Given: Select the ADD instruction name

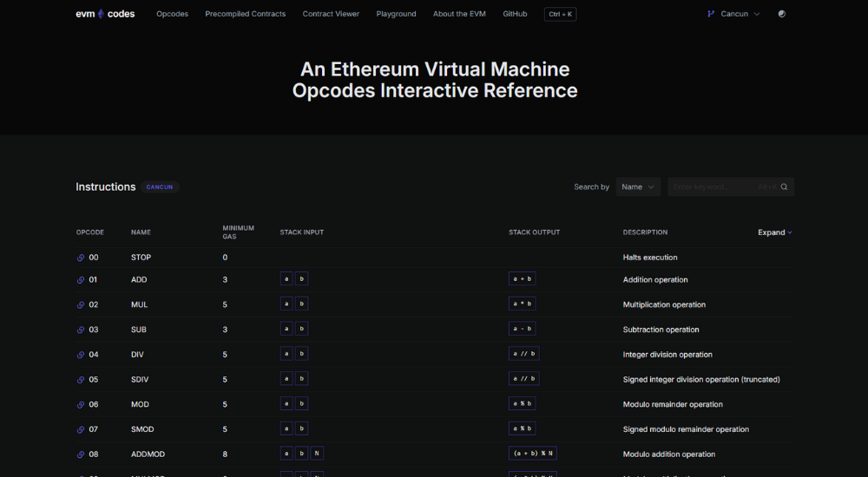Looking at the screenshot, I should tap(139, 280).
